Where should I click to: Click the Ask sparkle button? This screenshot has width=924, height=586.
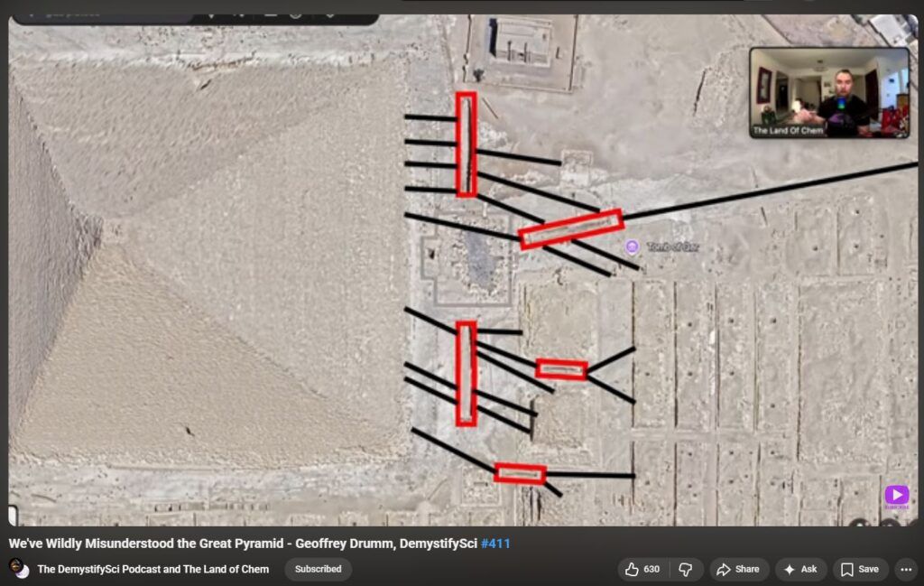point(799,570)
